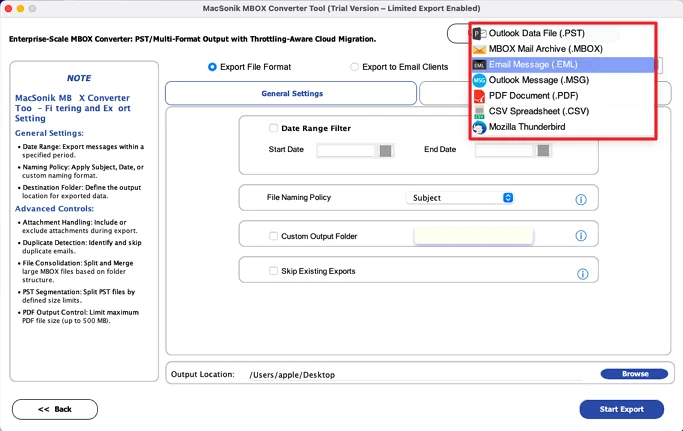The height and width of the screenshot is (431, 683).
Task: Switch to the General Settings tab
Action: (291, 93)
